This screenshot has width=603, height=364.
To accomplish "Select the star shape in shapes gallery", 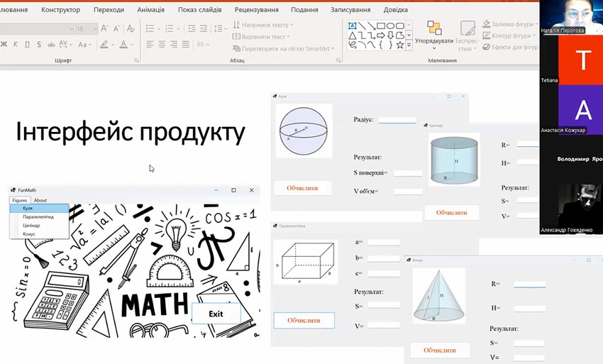I will pos(400,45).
